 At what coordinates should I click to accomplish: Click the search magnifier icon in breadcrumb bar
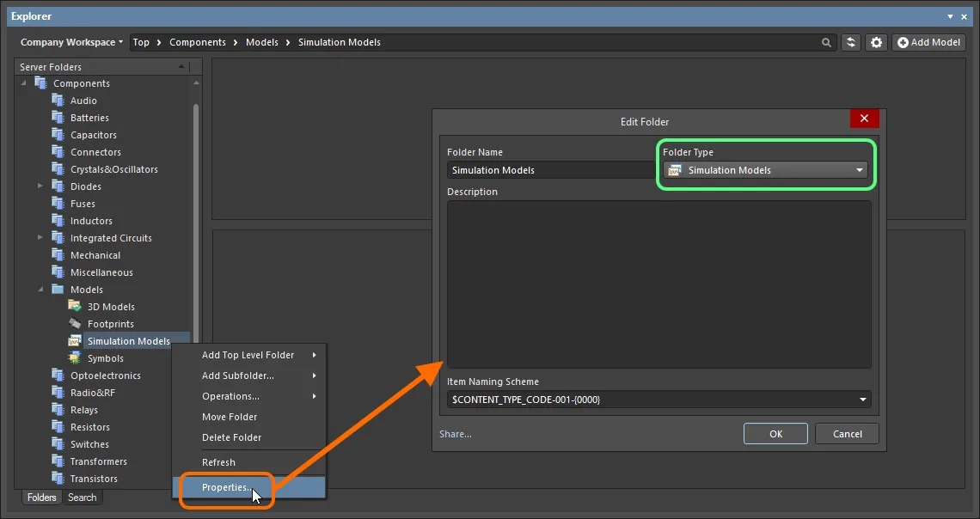point(826,42)
